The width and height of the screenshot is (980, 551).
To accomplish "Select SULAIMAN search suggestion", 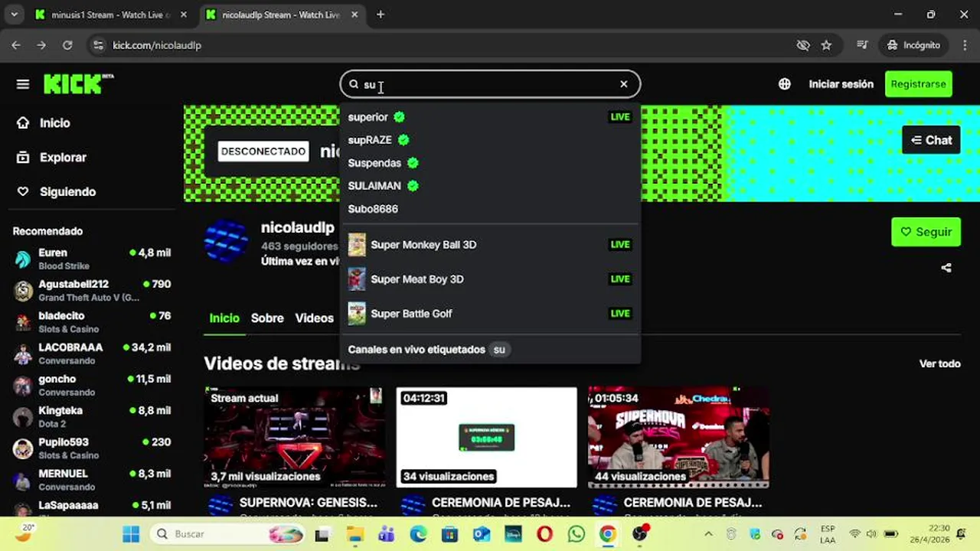I will pyautogui.click(x=490, y=186).
